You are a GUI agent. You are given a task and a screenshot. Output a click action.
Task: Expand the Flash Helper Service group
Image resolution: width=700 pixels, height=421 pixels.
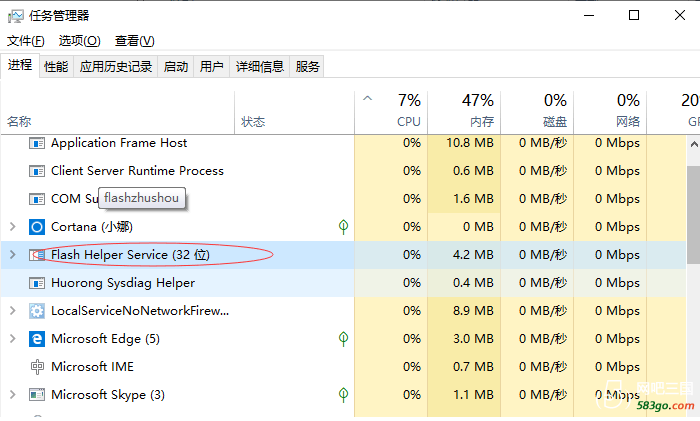click(13, 255)
